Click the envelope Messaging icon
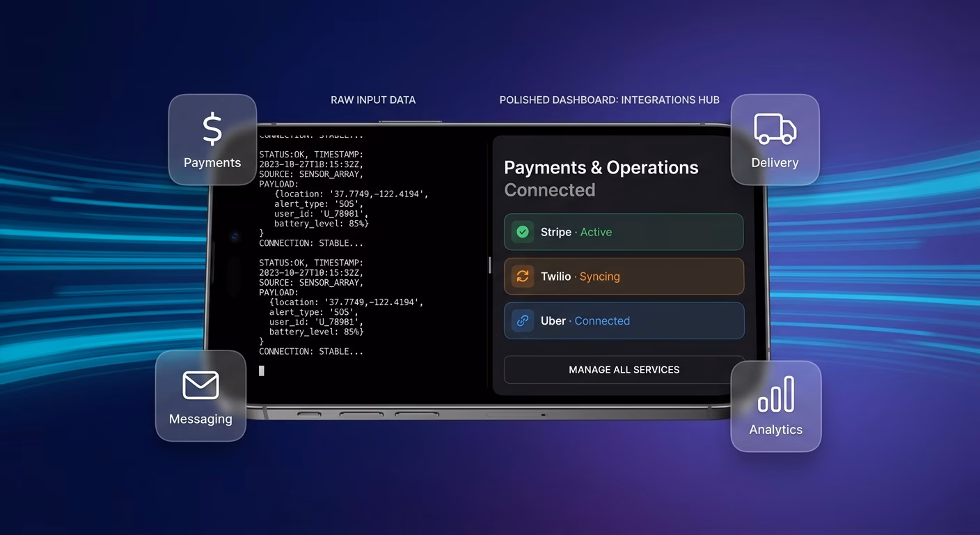This screenshot has height=535, width=980. pyautogui.click(x=200, y=385)
